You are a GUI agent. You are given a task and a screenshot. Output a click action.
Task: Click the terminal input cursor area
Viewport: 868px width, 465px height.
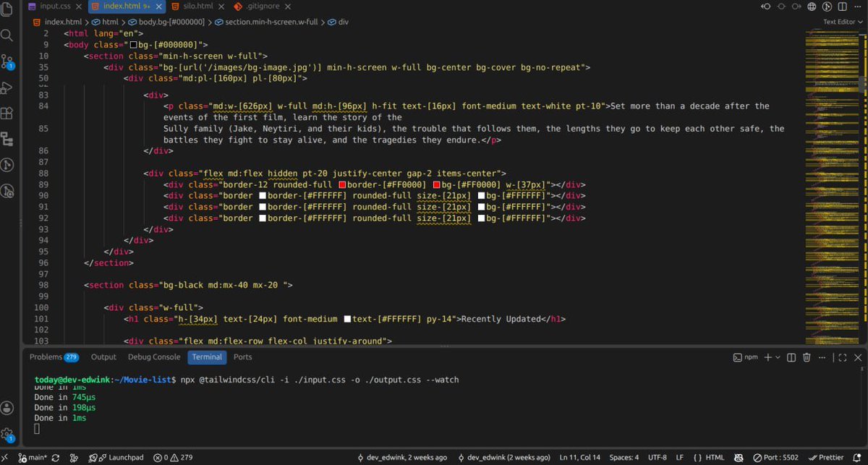coord(38,430)
